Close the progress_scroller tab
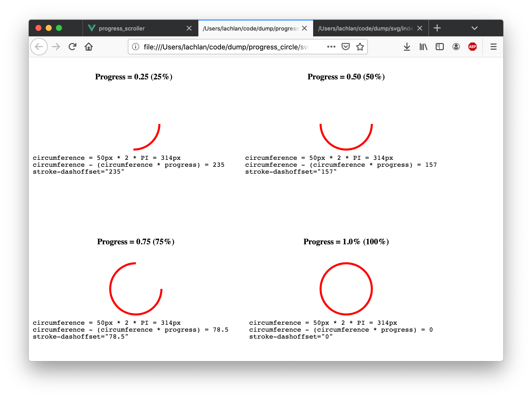 coord(189,28)
